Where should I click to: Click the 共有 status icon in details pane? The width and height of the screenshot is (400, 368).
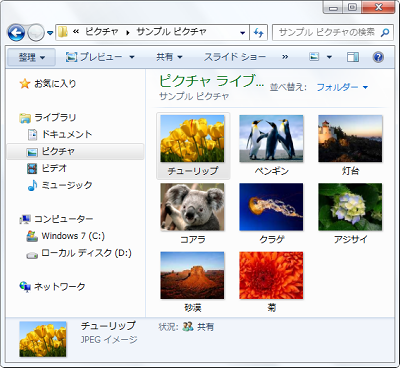[188, 327]
